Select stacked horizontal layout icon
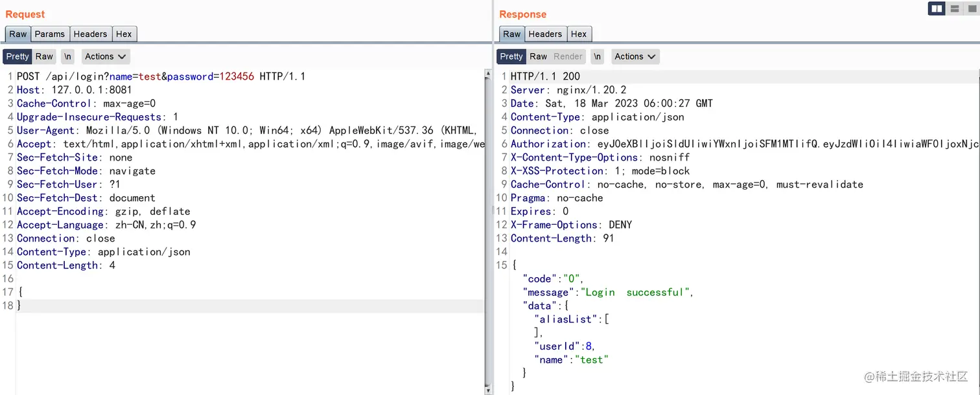The height and width of the screenshot is (395, 980). click(954, 8)
